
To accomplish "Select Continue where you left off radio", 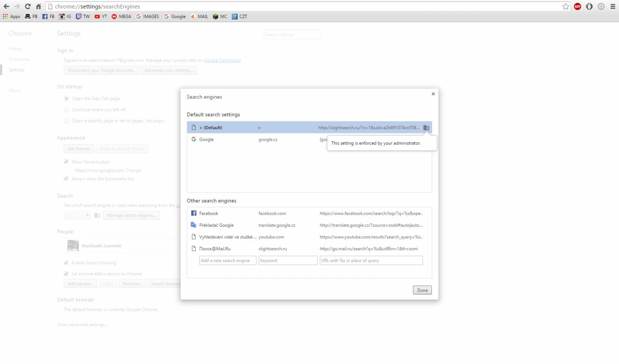I will coord(67,109).
